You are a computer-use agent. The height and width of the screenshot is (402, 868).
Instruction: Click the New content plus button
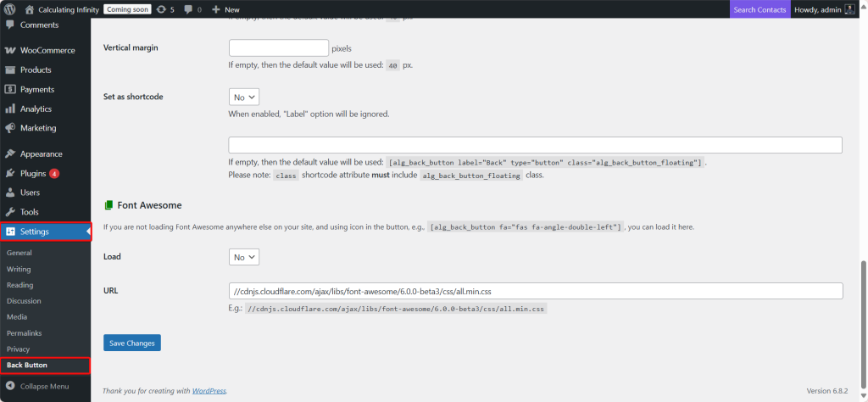[225, 9]
